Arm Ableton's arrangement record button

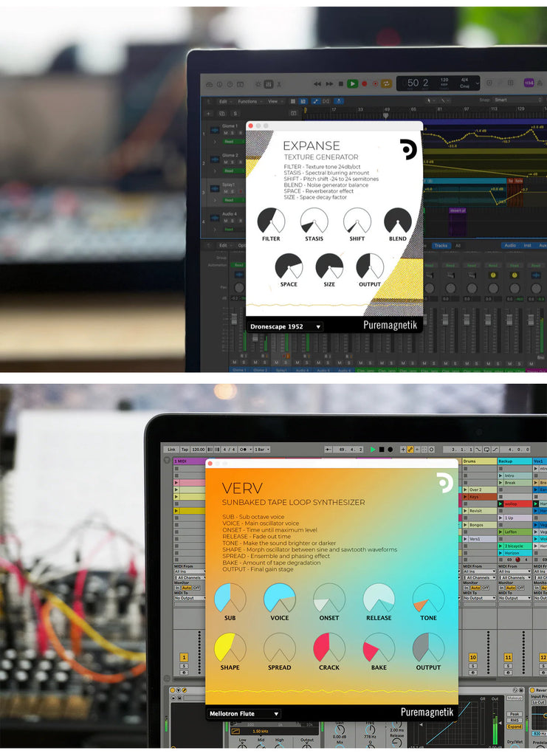(390, 450)
